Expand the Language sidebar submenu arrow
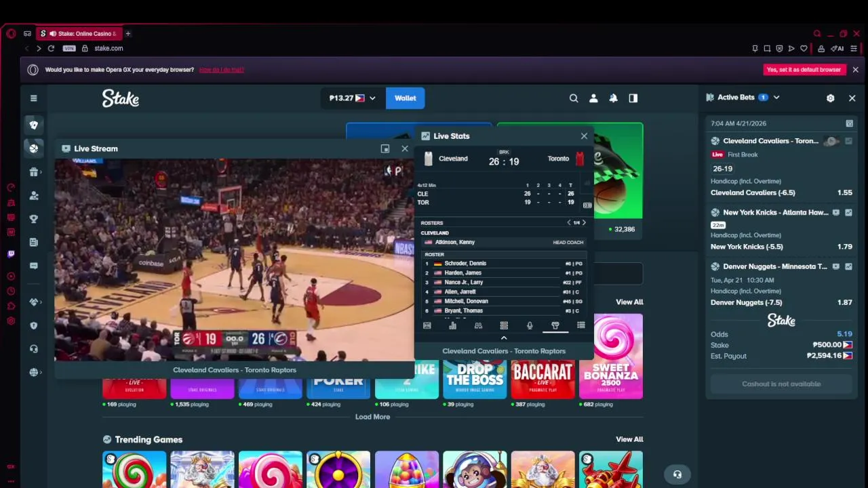This screenshot has height=488, width=868. click(41, 372)
